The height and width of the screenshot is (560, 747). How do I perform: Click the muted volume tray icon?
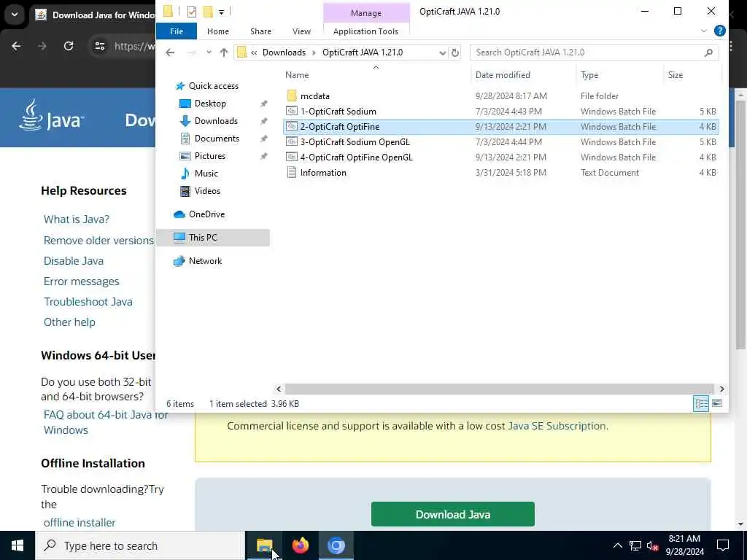pos(653,545)
